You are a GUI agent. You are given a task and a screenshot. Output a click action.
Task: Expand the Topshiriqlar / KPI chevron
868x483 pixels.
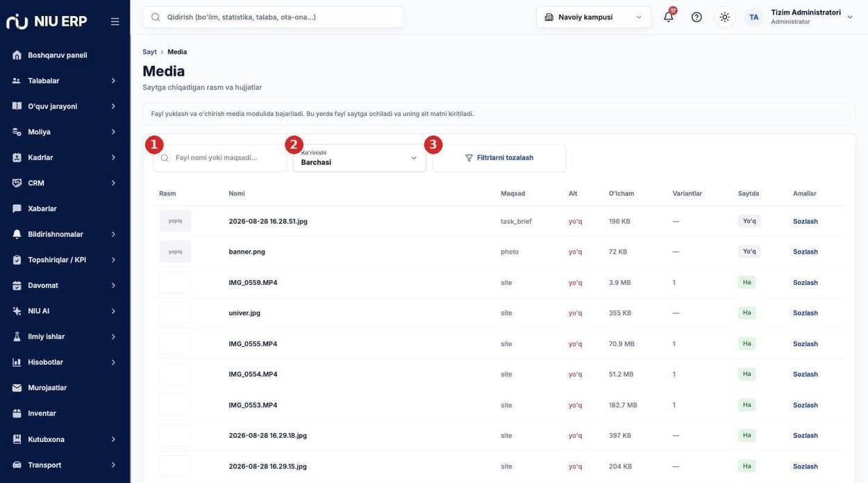113,260
